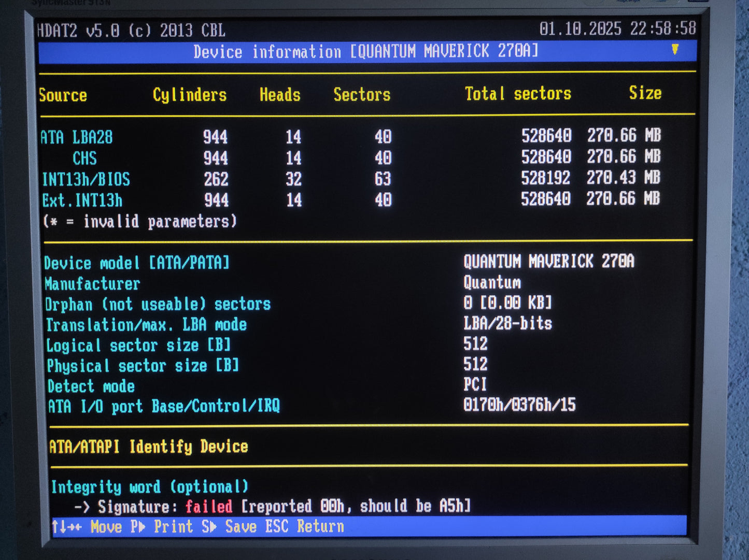Click the Size column header
This screenshot has height=560, width=749.
click(645, 93)
